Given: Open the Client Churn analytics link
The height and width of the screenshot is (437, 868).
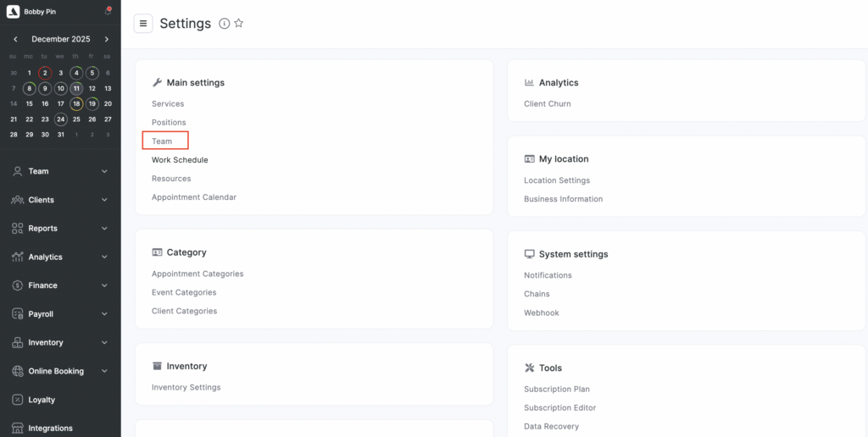Looking at the screenshot, I should 548,104.
